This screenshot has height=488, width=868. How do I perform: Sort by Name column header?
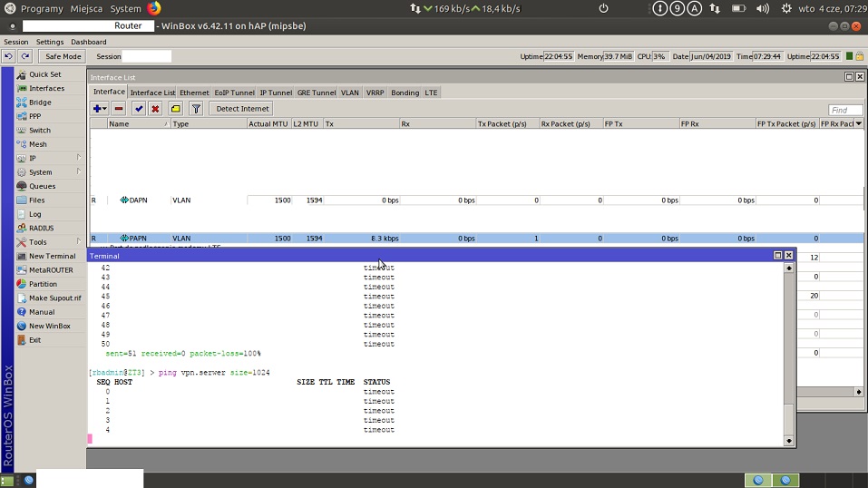[139, 123]
